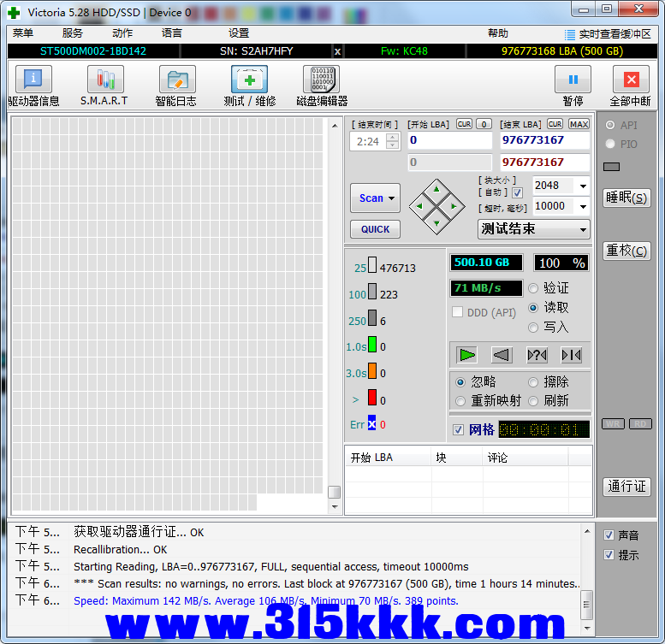This screenshot has width=665, height=644.
Task: Click the 0 button next to start LBA
Action: click(484, 124)
